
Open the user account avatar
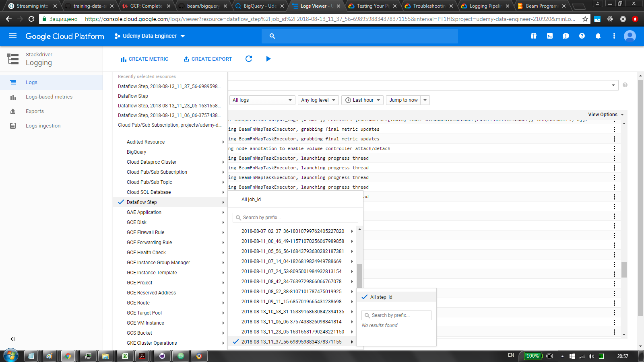click(630, 36)
